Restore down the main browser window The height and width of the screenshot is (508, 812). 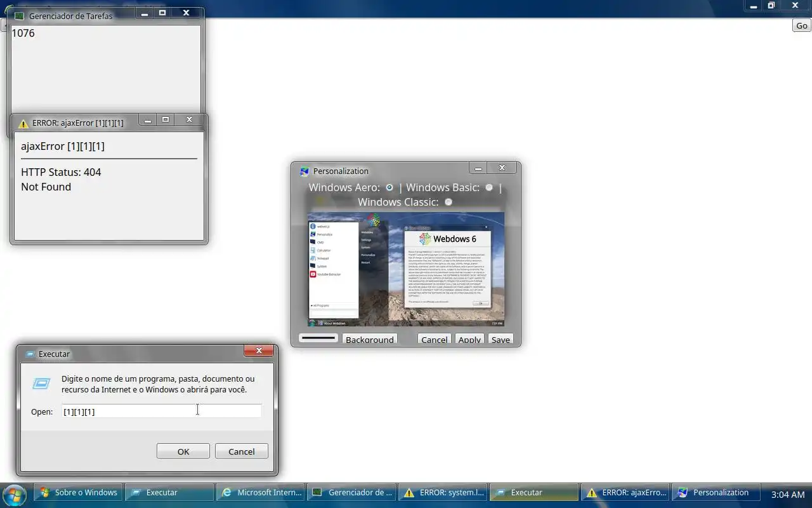tap(771, 5)
